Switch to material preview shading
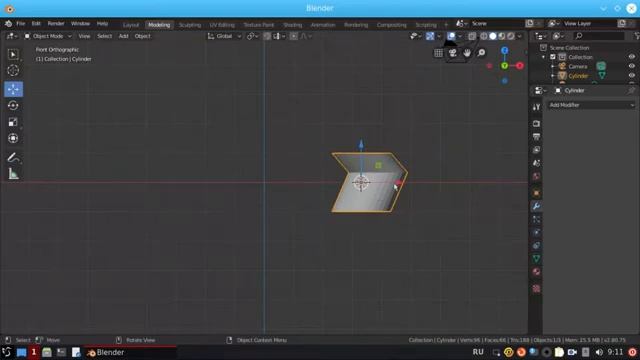640x360 pixels. [x=502, y=36]
